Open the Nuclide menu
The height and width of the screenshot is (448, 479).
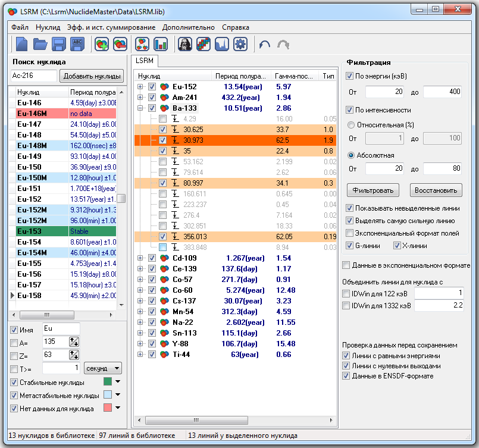click(48, 27)
